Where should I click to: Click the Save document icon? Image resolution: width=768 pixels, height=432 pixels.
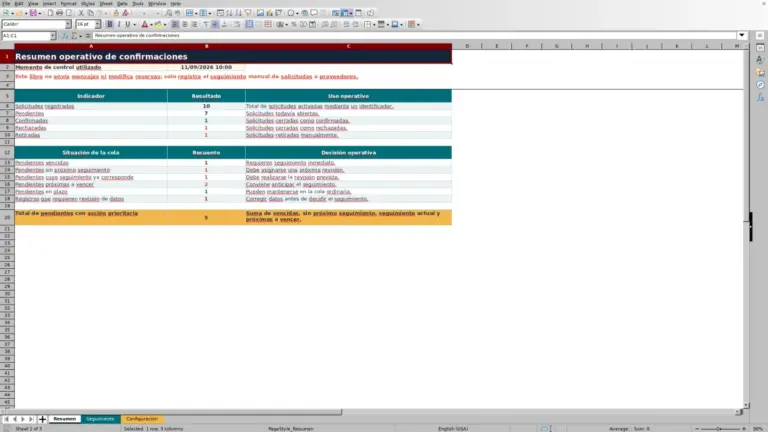33,13
